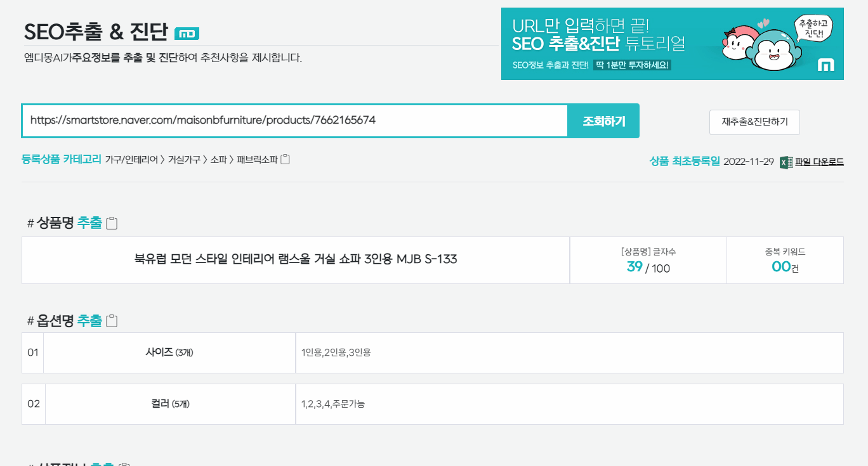
Task: Copy the registered category path with clipboard icon
Action: click(286, 160)
